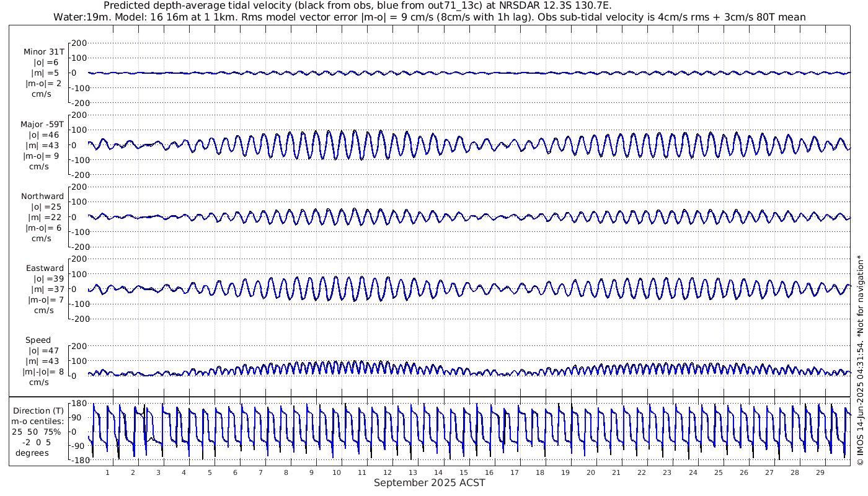Click date label "5" on the time axis
Viewport: 868px width, 496px height.
coord(210,472)
